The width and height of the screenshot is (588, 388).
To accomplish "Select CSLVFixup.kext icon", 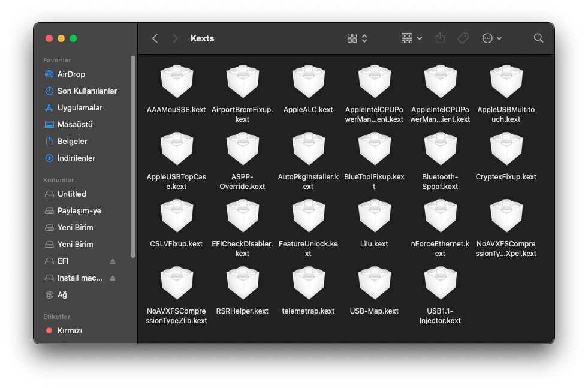I will pyautogui.click(x=177, y=216).
